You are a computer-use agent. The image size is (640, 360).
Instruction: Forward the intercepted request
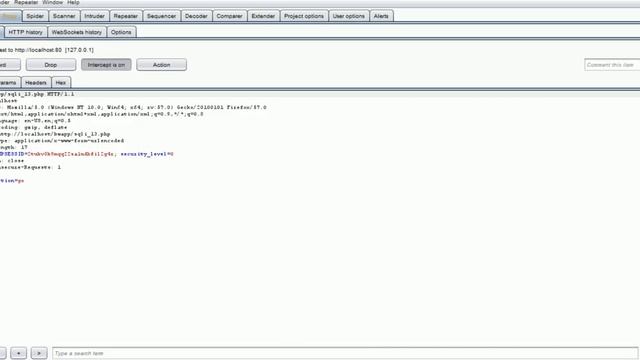click(9, 65)
